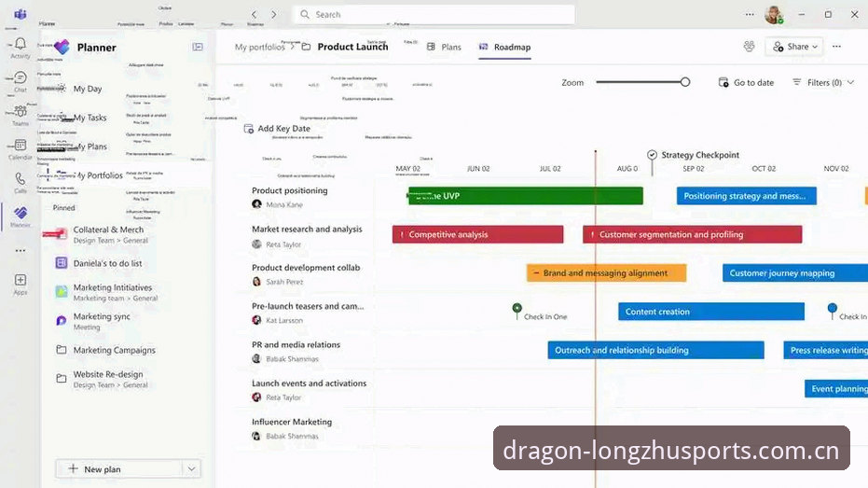Open Calls in the left rail
This screenshot has width=868, height=488.
(20, 182)
